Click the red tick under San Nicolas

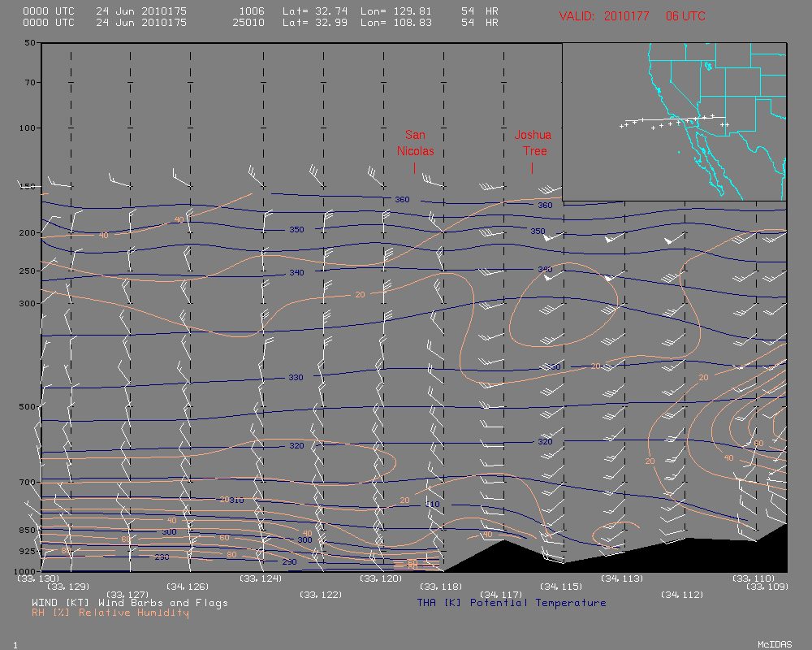point(414,168)
